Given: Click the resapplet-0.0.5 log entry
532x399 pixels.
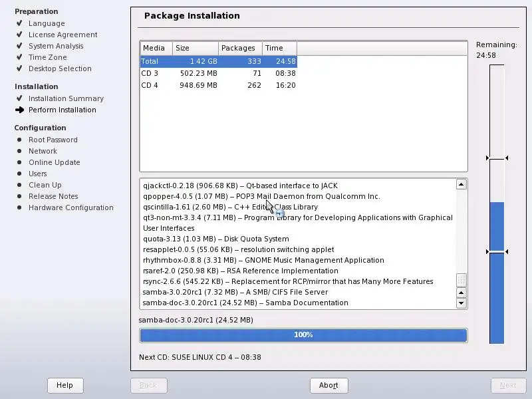Looking at the screenshot, I should pos(239,250).
